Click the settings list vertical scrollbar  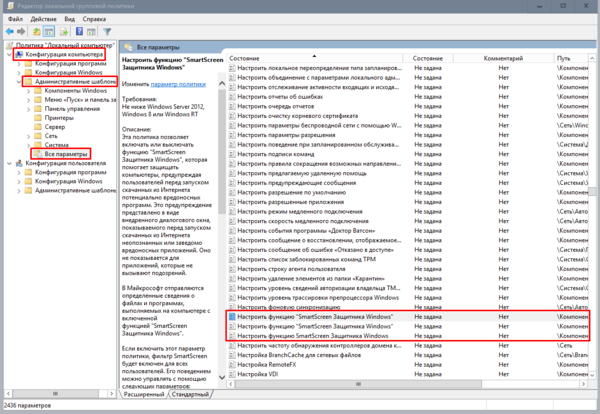(x=594, y=200)
